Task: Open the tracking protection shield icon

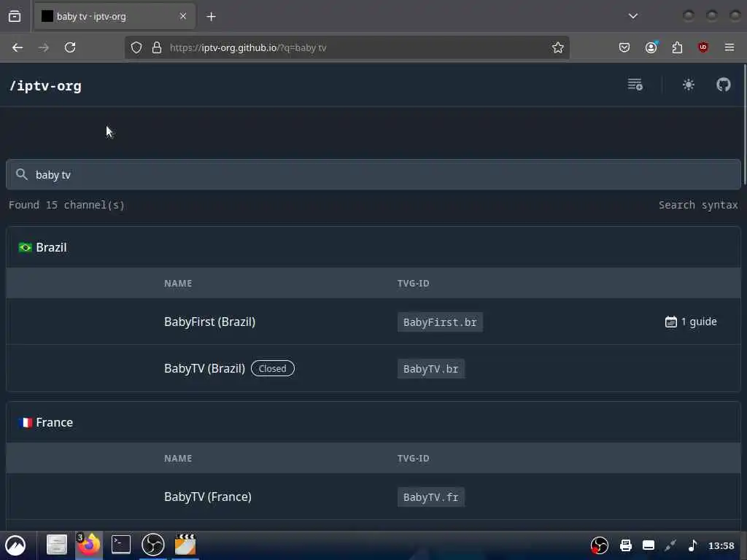Action: (136, 47)
